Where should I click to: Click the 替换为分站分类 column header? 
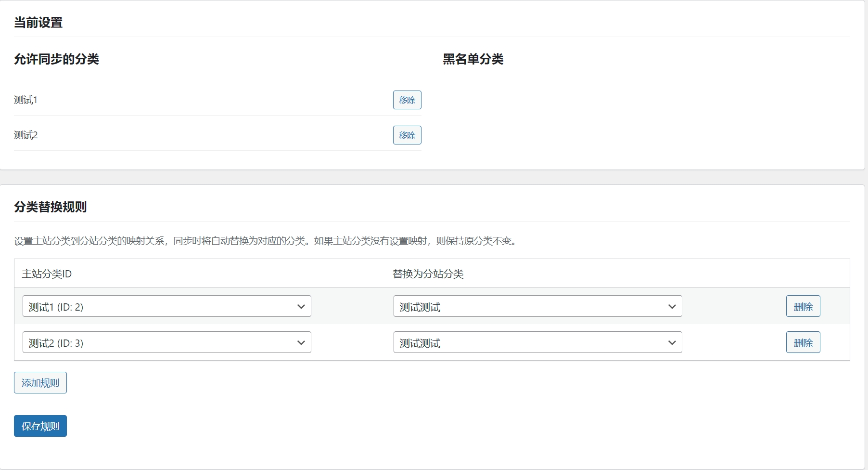click(428, 274)
